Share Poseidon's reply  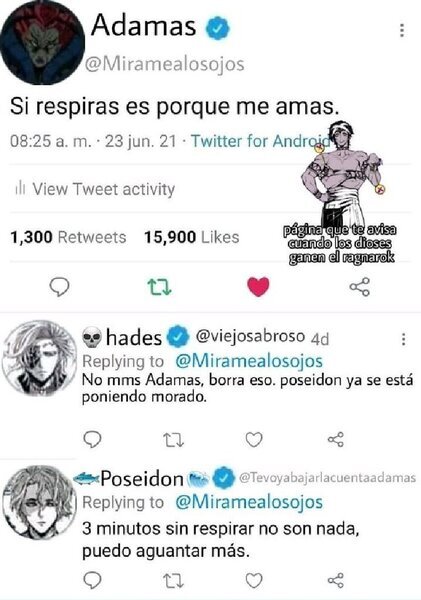pos(336,581)
